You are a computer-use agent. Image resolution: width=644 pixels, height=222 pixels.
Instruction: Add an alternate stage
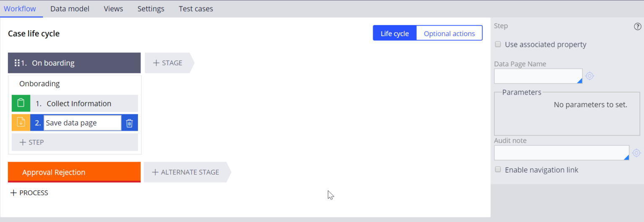[185, 172]
